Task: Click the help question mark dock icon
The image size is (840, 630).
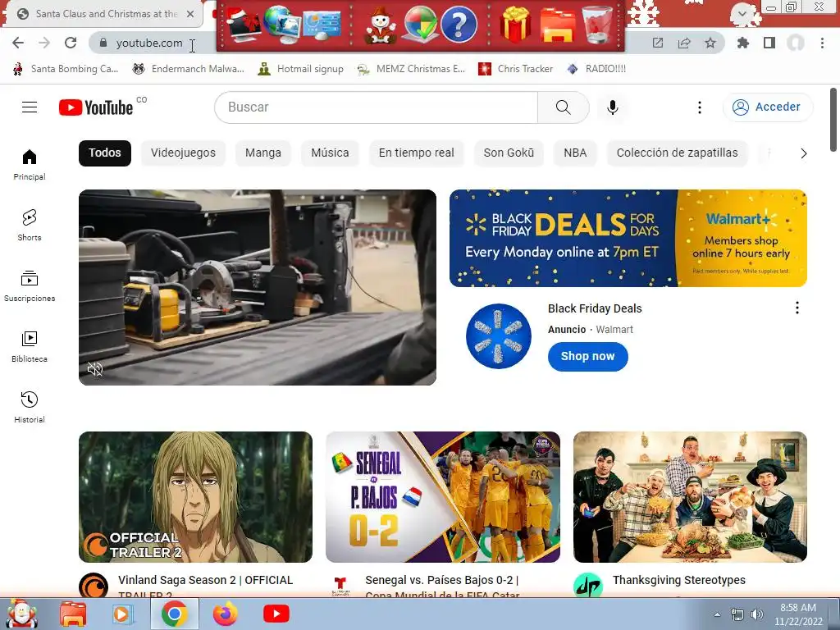Action: [x=459, y=25]
